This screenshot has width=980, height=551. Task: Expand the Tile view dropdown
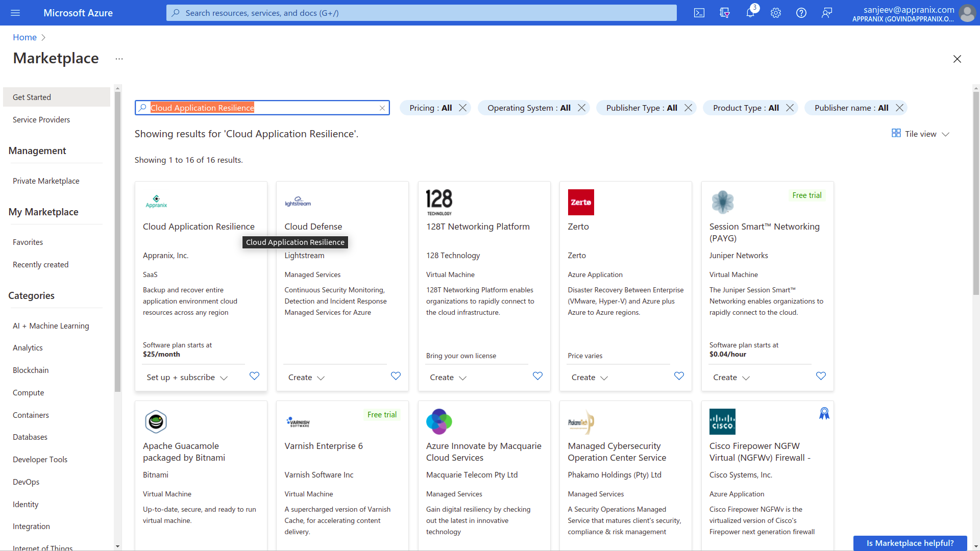click(921, 134)
